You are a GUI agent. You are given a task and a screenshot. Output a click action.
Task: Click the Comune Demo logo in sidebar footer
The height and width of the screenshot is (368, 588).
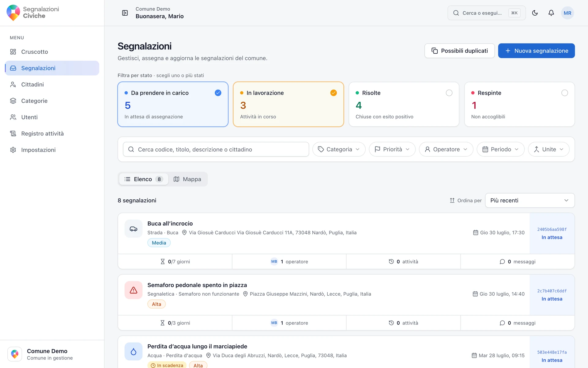pyautogui.click(x=15, y=354)
